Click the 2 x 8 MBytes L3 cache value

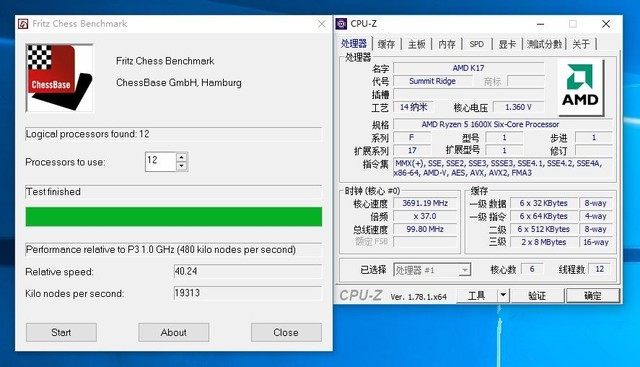tap(544, 242)
